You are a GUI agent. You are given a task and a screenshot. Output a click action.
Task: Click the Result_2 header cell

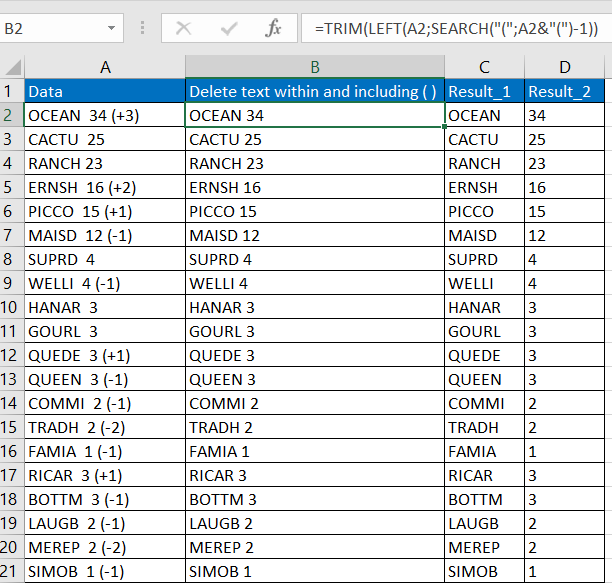pos(564,91)
